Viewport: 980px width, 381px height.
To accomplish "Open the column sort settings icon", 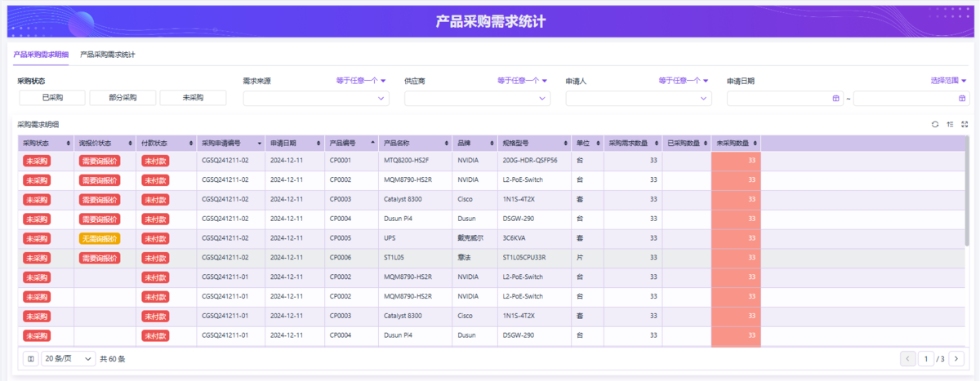I will click(x=950, y=125).
